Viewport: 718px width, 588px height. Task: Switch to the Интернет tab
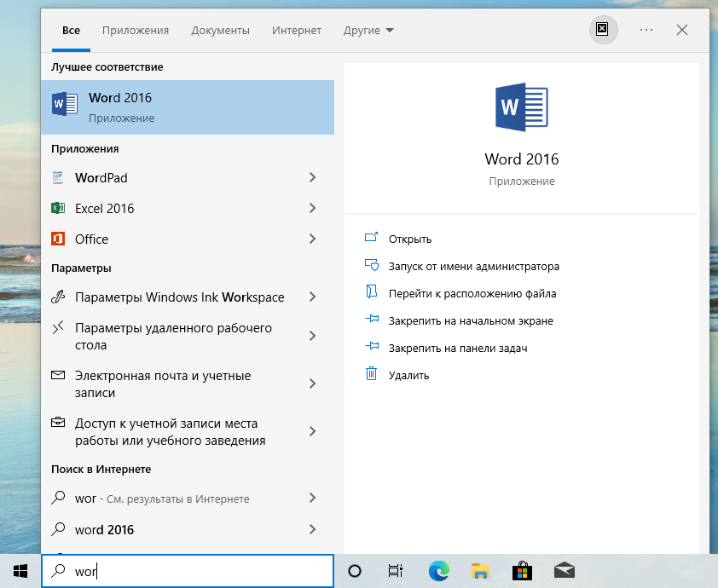(296, 30)
